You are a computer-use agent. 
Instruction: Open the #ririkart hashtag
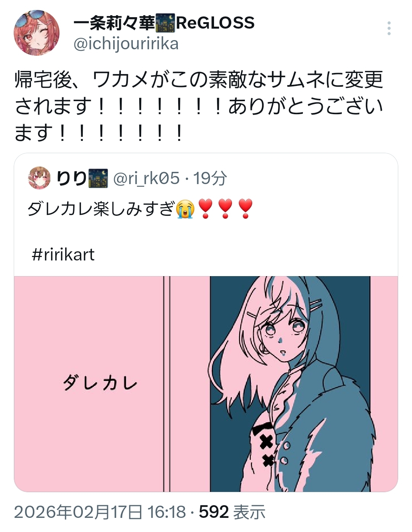(x=63, y=254)
